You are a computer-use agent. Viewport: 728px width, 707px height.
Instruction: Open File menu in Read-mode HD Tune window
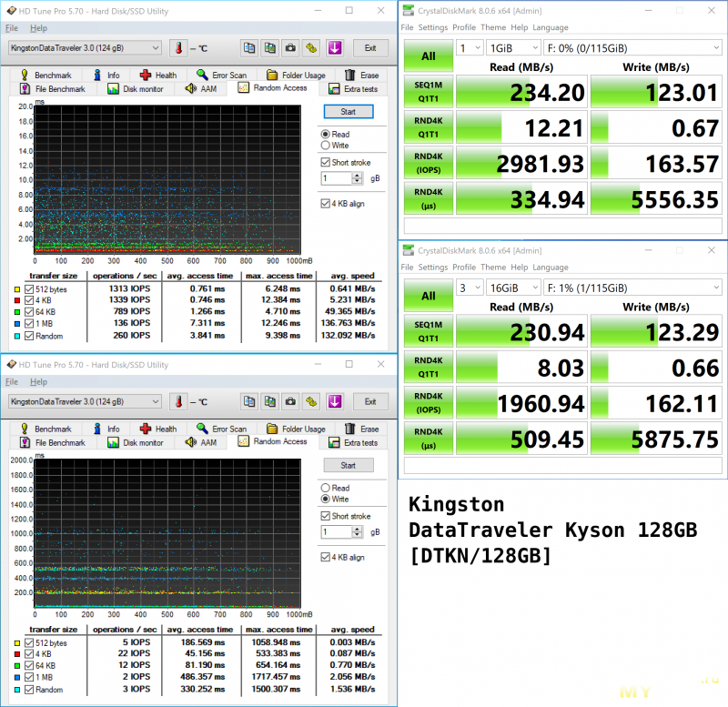pos(12,28)
